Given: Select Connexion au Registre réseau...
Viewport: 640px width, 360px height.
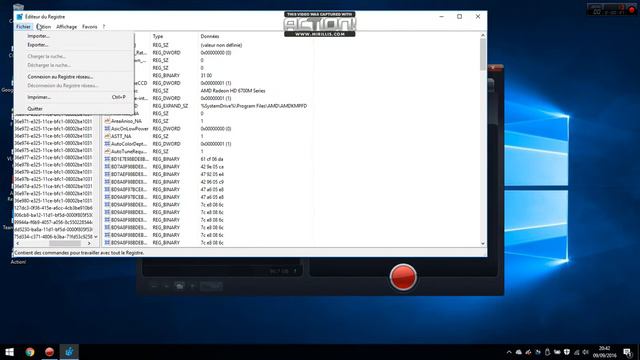Looking at the screenshot, I should point(74,77).
